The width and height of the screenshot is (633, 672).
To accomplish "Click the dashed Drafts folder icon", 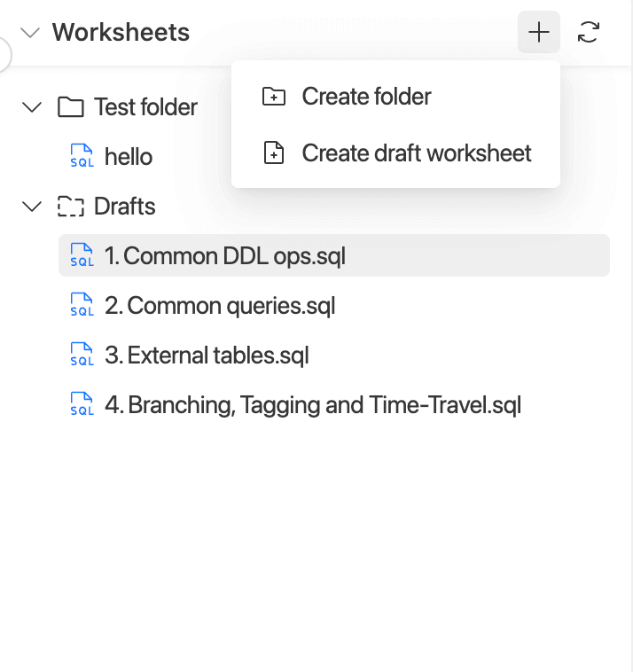I will [x=70, y=207].
